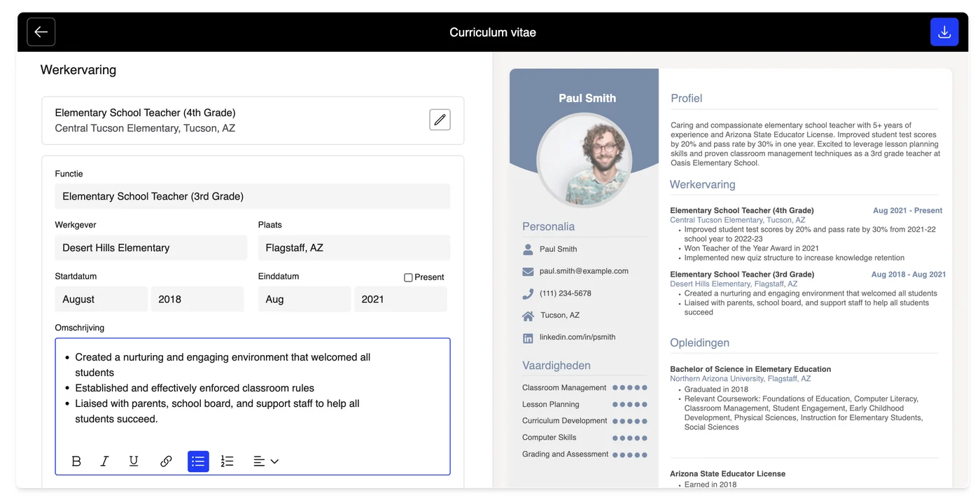The width and height of the screenshot is (980, 500).
Task: Click the Curriculum Development skill rating dots
Action: click(630, 422)
